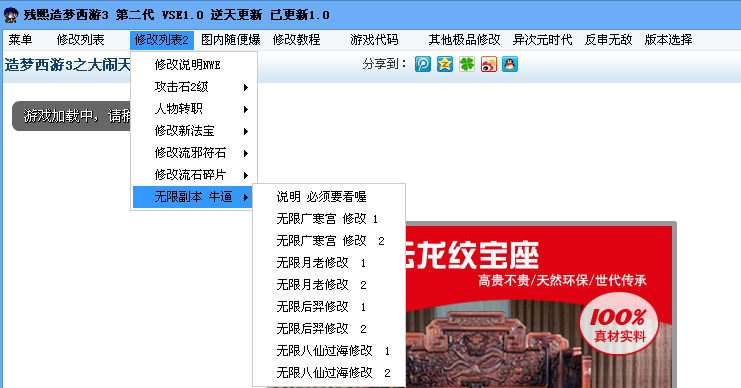Expand the 人物转职 submenu
This screenshot has height=388, width=741.
[x=194, y=109]
